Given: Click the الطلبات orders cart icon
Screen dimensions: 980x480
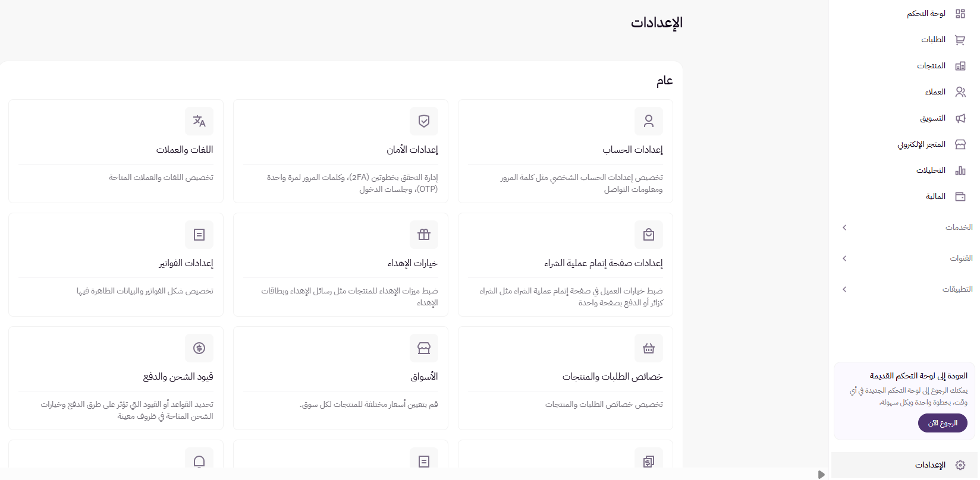Looking at the screenshot, I should tap(960, 39).
